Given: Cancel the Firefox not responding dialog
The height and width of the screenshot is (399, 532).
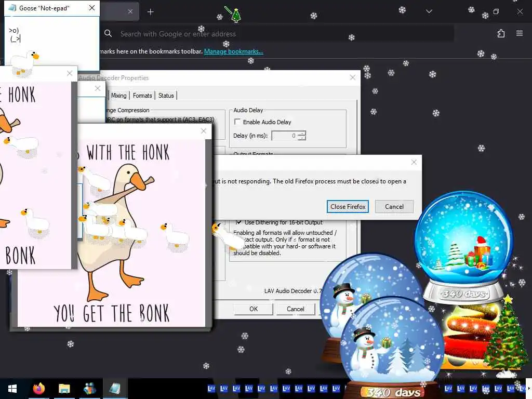Looking at the screenshot, I should tap(394, 207).
